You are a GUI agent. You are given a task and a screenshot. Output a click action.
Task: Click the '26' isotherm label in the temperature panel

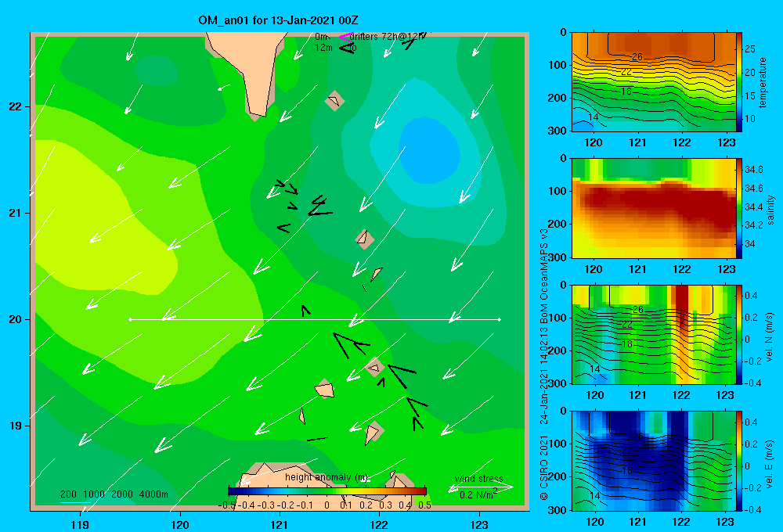coord(637,57)
